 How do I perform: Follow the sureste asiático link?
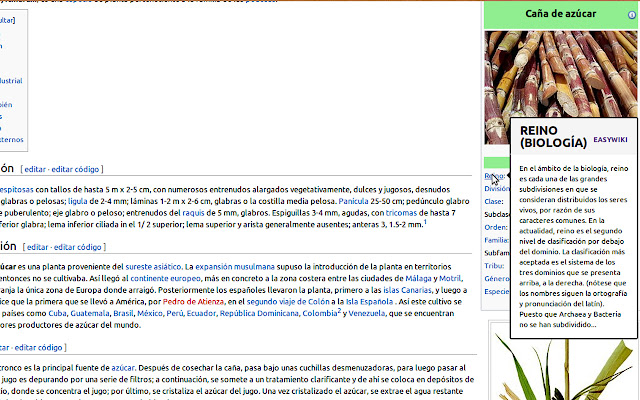tap(153, 267)
